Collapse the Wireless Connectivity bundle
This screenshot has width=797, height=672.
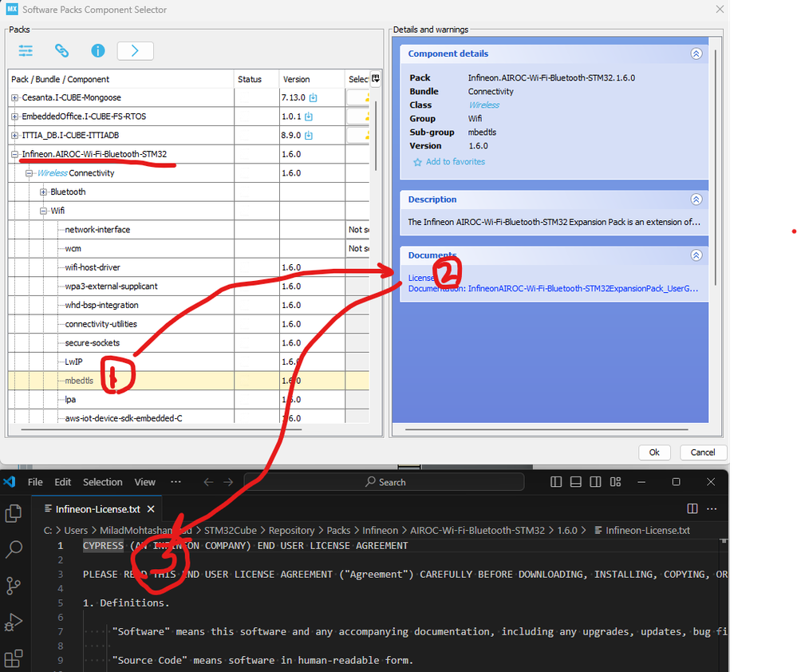[29, 173]
